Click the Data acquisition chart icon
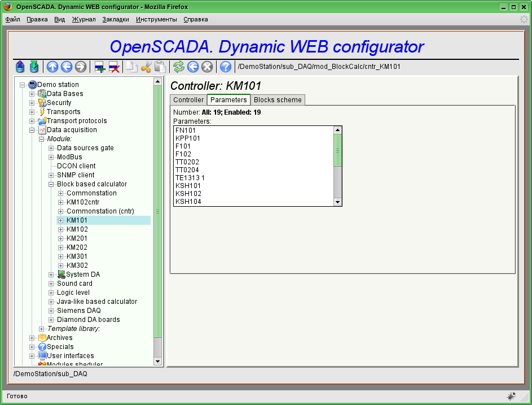Screen dimensions: 532x405 point(42,130)
